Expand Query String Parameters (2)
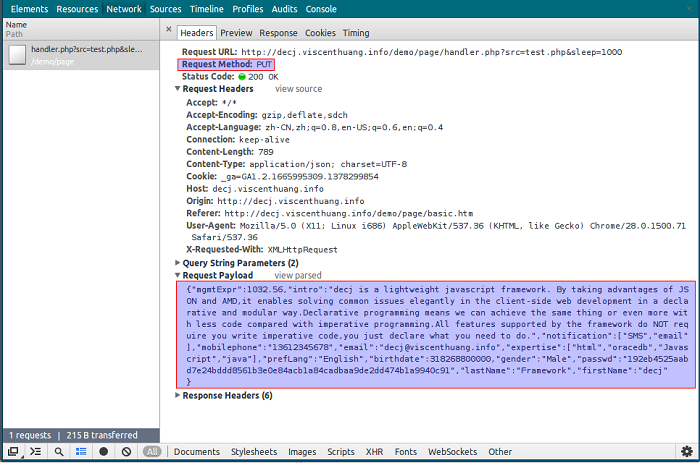Screen dimensions: 700x463 [x=178, y=263]
